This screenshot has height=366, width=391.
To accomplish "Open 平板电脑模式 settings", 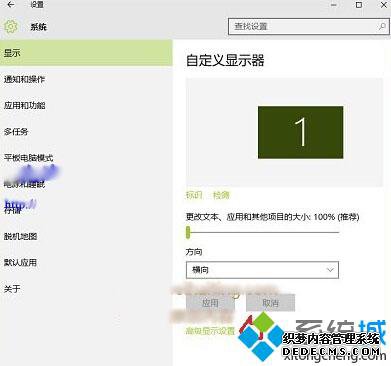I will 29,158.
